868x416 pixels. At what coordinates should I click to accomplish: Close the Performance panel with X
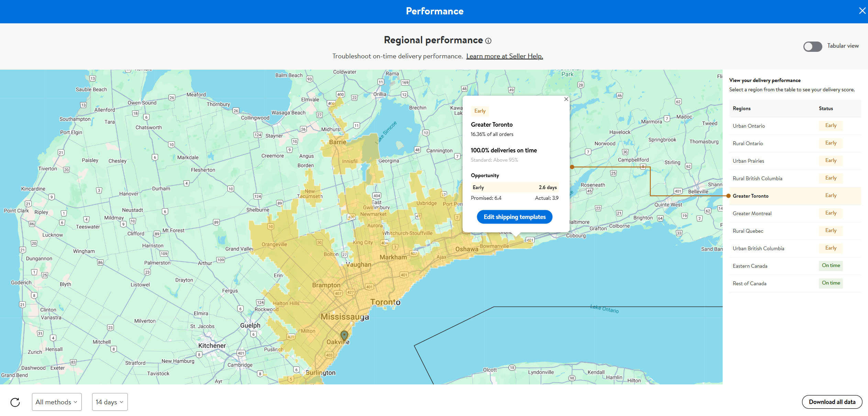(x=862, y=11)
